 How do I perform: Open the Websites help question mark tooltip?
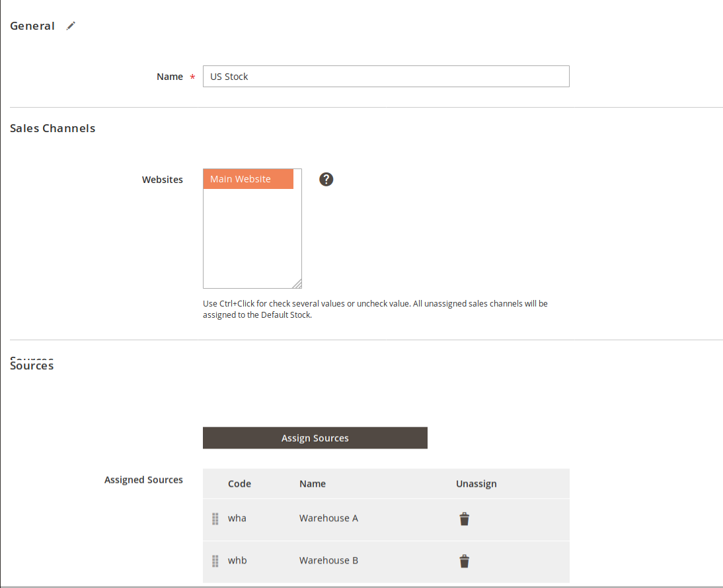(326, 179)
